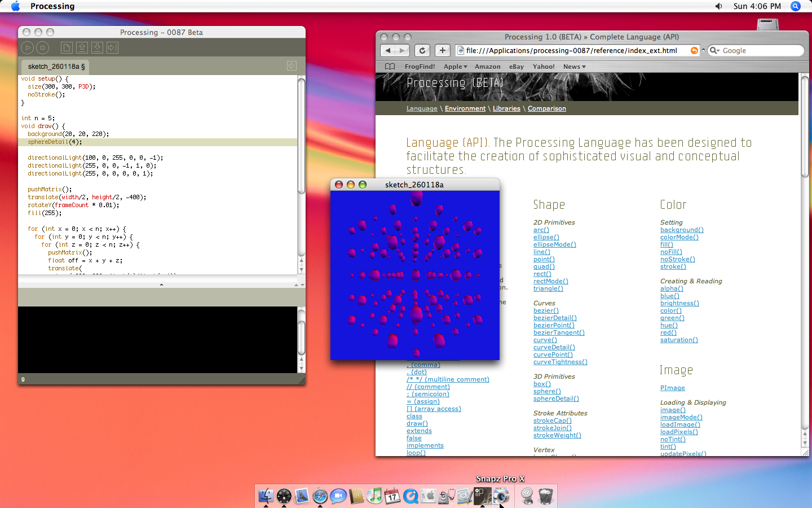Screen dimensions: 812x508
Task: Click the Export icon in Processing toolbar
Action: 112,48
